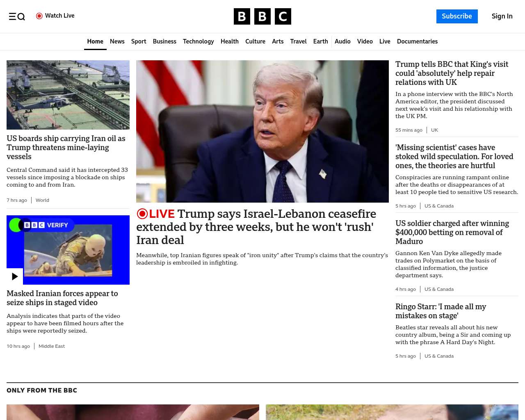This screenshot has height=420, width=525.
Task: Open the tanker ship story thumbnail
Action: [x=68, y=95]
